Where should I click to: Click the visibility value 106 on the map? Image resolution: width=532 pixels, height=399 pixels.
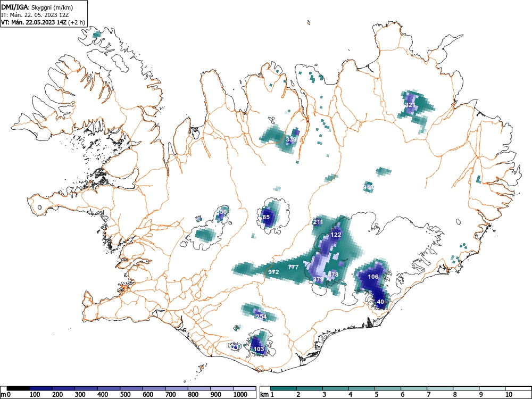click(x=373, y=277)
